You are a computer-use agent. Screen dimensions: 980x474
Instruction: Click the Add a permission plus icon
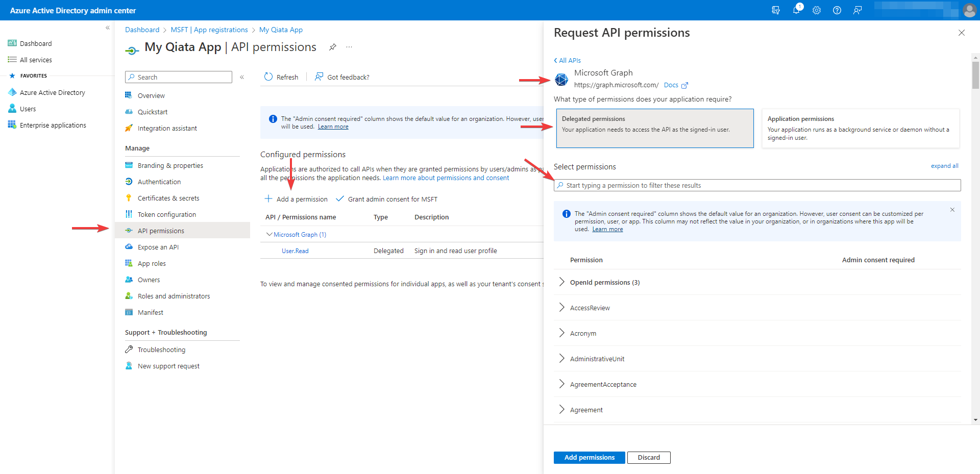(267, 199)
